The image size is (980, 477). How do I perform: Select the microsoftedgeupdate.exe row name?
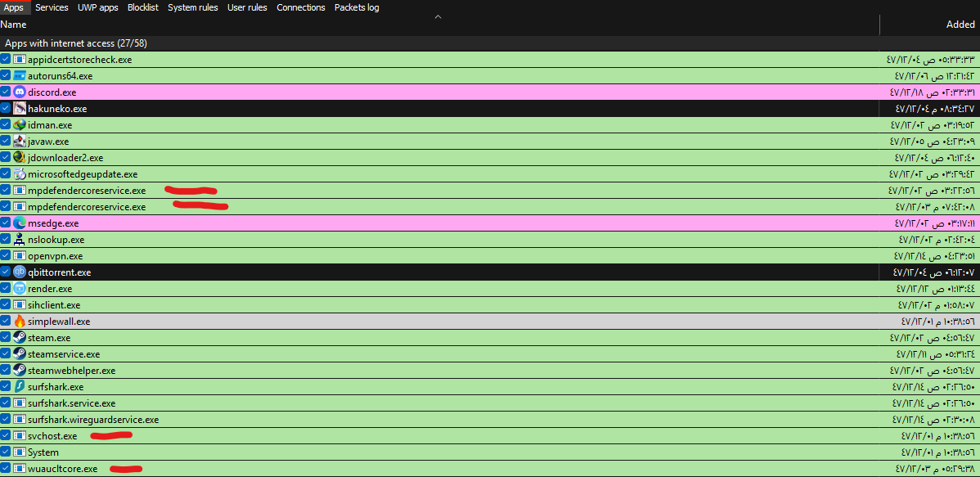coord(83,173)
